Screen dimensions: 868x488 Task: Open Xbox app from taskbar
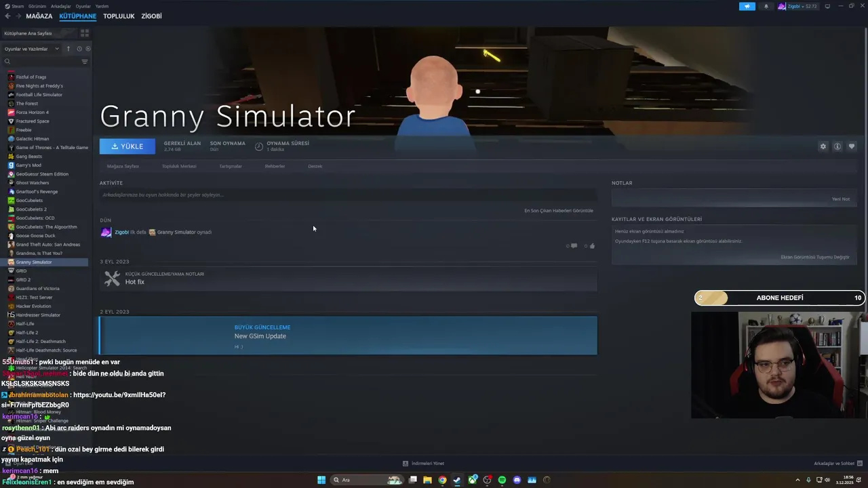point(472,480)
